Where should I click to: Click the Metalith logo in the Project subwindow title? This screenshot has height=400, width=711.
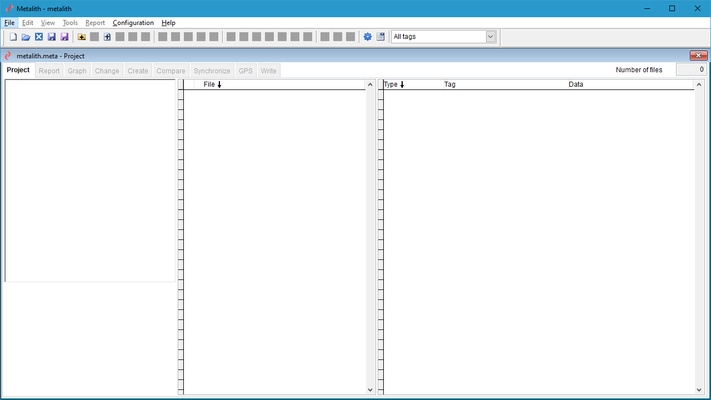[x=8, y=56]
